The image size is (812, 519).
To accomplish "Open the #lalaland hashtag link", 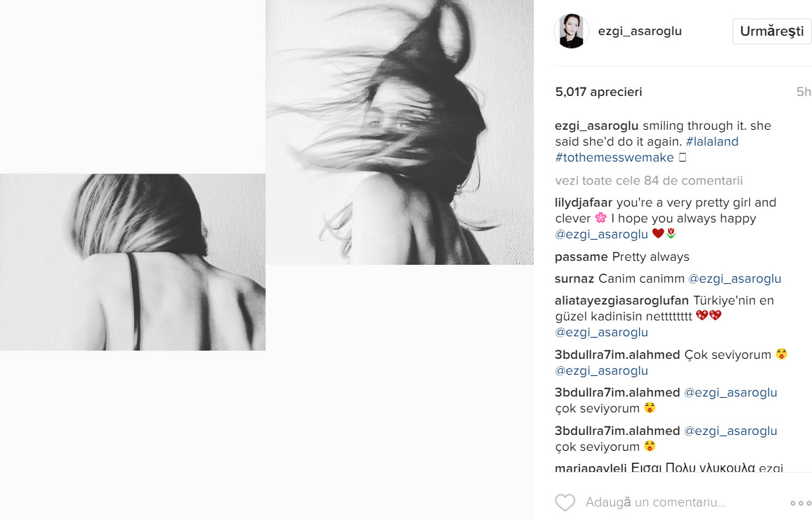I will 712,142.
